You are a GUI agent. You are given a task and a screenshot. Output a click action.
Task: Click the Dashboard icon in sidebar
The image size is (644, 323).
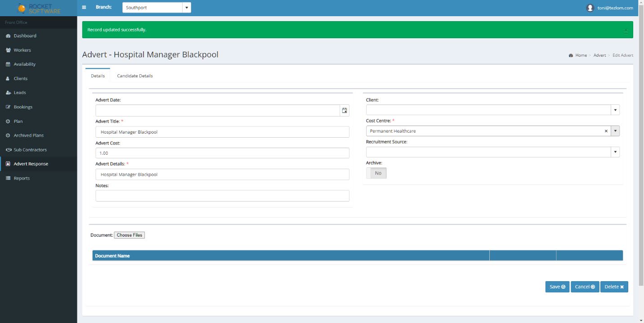8,36
